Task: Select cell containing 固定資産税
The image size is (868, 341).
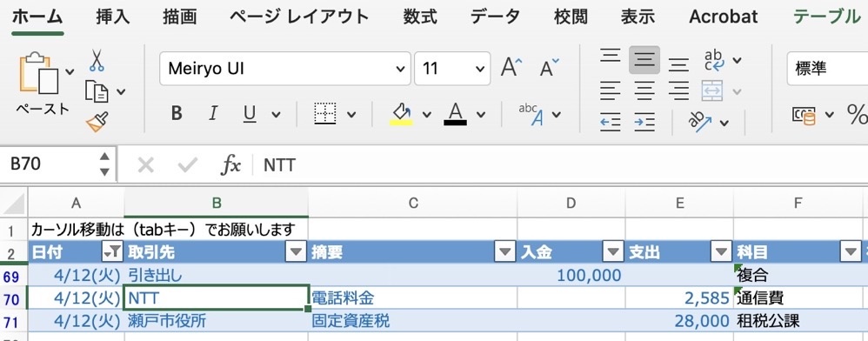Action: 412,320
